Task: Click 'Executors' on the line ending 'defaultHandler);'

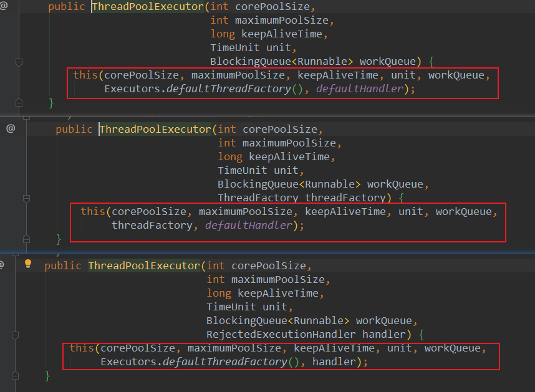Action: click(x=132, y=88)
